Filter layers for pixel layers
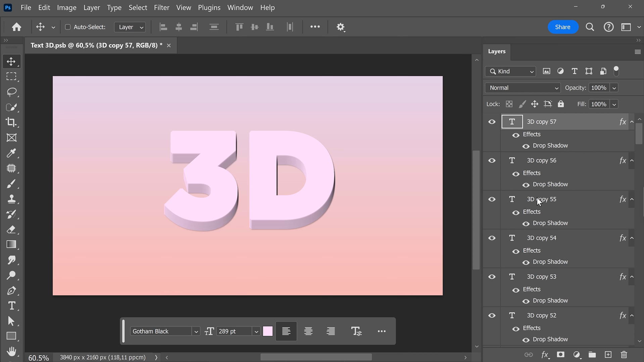This screenshot has height=362, width=644. point(546,71)
